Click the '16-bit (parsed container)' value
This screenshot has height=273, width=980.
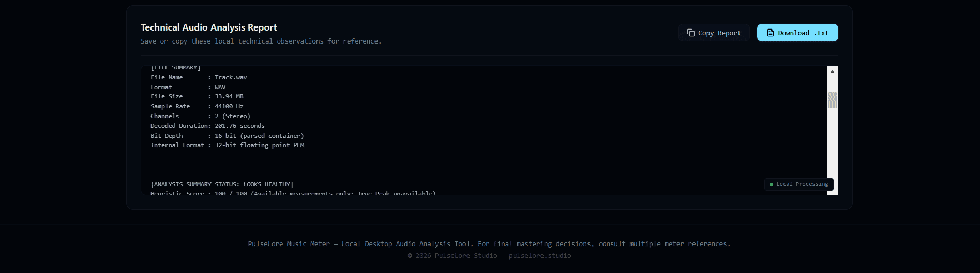[259, 136]
